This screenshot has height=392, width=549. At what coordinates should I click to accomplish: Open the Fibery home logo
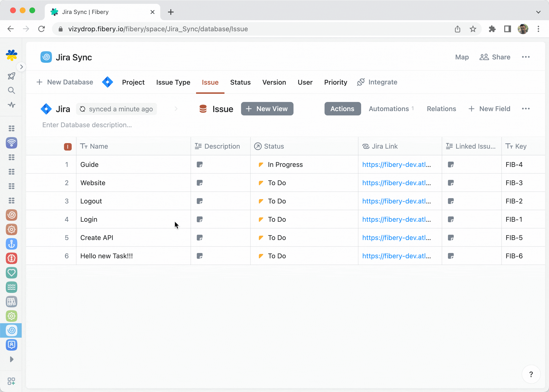click(12, 55)
